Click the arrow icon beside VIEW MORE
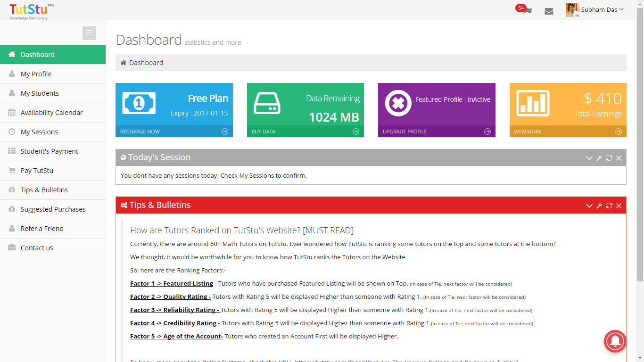644x362 pixels. click(x=619, y=132)
